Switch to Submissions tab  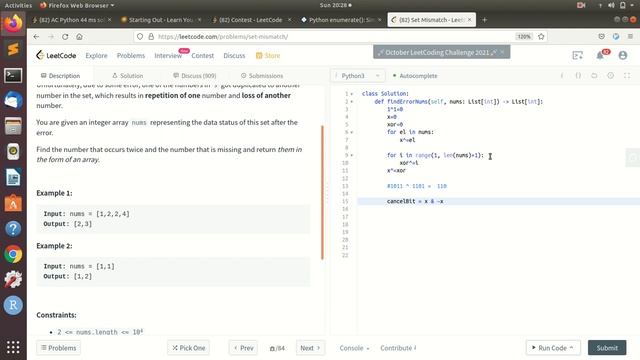point(262,76)
